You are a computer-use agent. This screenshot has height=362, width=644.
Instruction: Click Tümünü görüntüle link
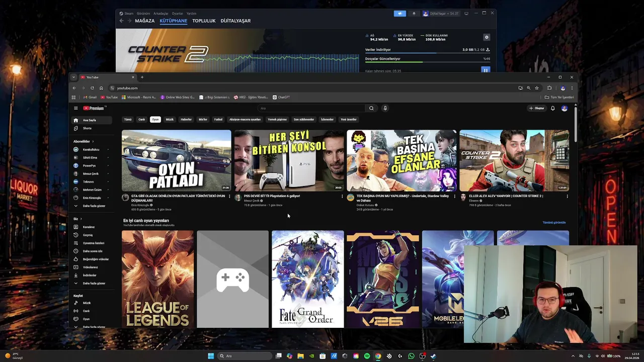(554, 222)
